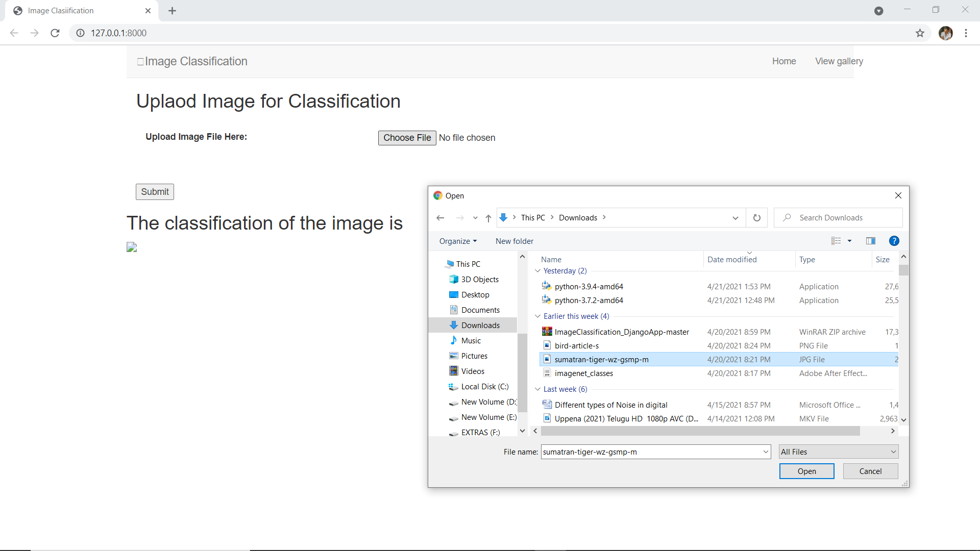
Task: Go to View gallery page
Action: point(839,61)
